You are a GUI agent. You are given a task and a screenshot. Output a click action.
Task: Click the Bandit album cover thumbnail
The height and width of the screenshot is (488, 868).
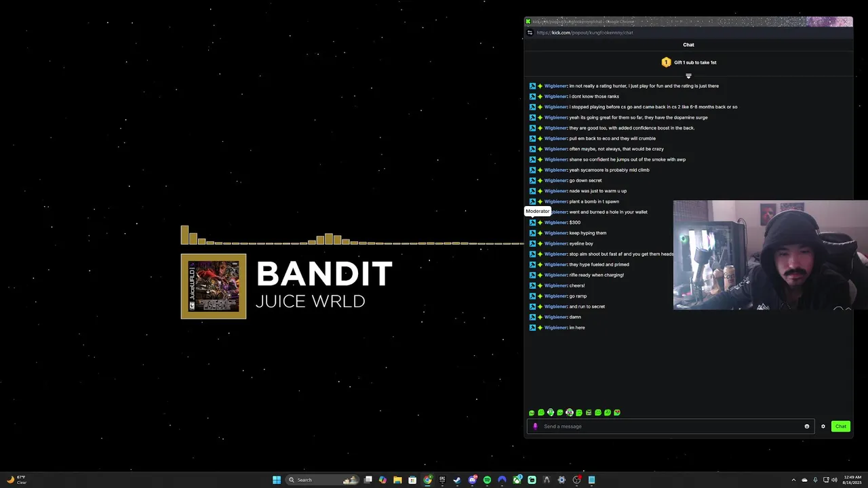click(x=214, y=286)
